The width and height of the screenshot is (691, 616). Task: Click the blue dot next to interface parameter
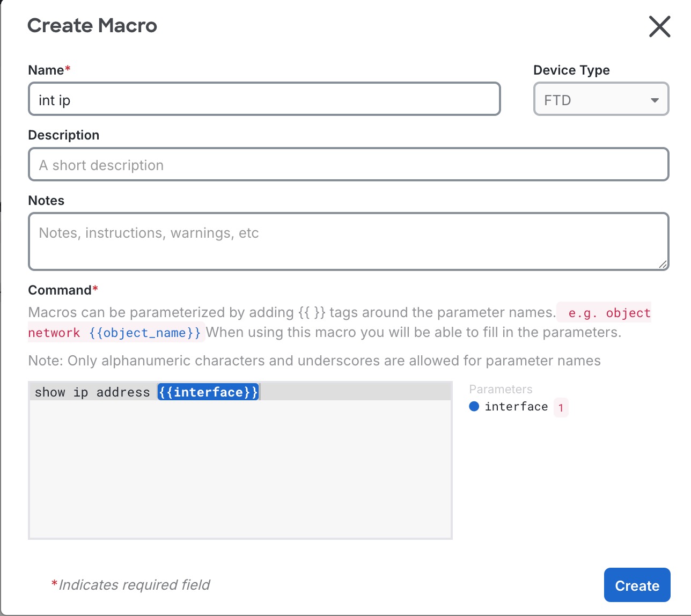click(474, 406)
